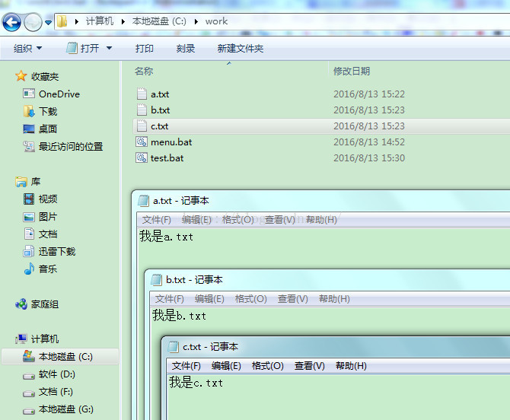The image size is (510, 420).
Task: Open 帮助(H) menu in a.txt Notepad
Action: point(321,220)
